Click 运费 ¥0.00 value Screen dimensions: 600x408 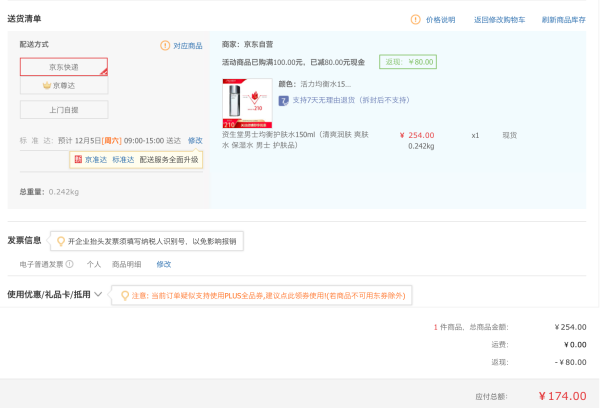(575, 344)
